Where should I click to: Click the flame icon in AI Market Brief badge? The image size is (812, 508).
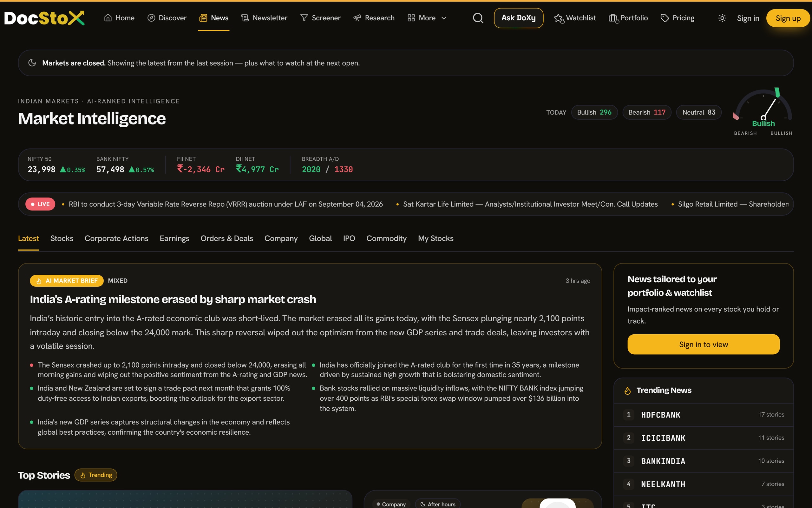39,281
